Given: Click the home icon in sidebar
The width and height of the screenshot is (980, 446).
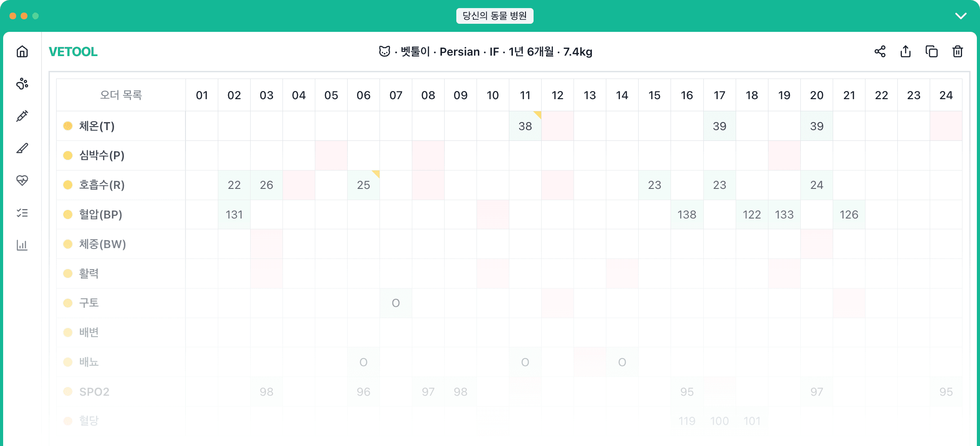Looking at the screenshot, I should pyautogui.click(x=22, y=52).
